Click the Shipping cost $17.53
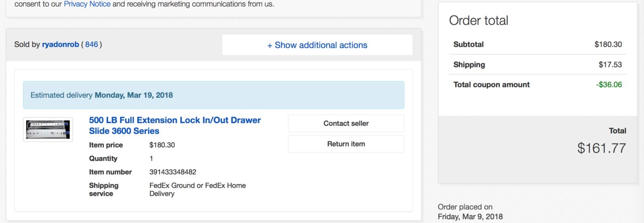 [x=610, y=64]
